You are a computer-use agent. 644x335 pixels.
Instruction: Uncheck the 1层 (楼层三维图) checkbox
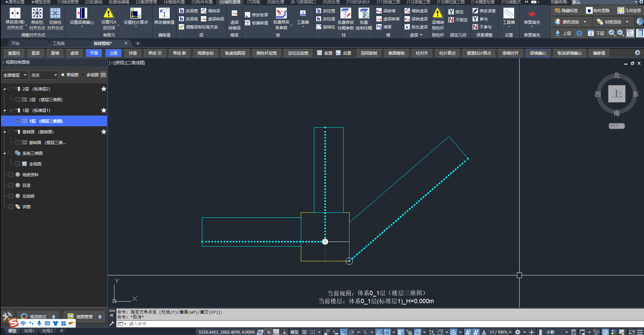pos(18,121)
